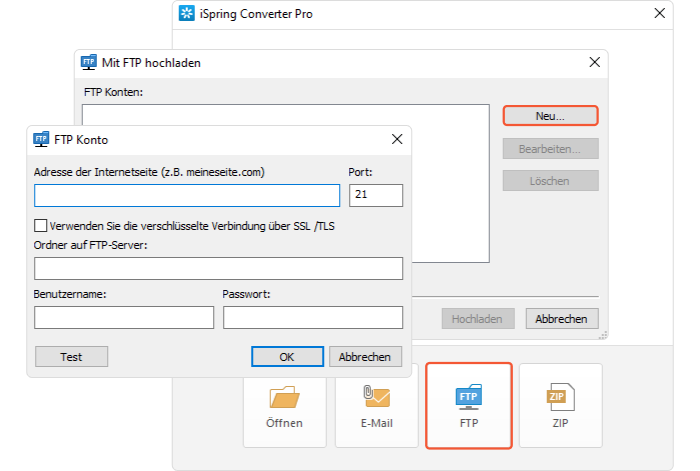Click the Bearbeiten... button

[x=550, y=149]
